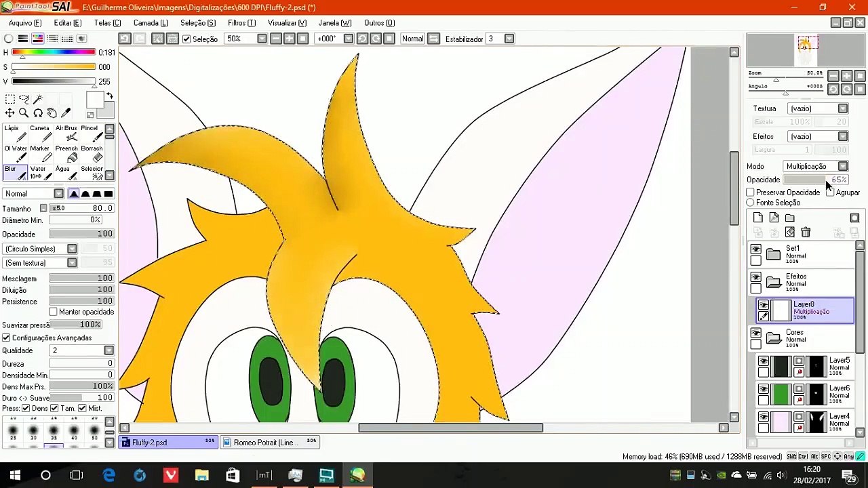Create a new normal layer

[x=758, y=218]
